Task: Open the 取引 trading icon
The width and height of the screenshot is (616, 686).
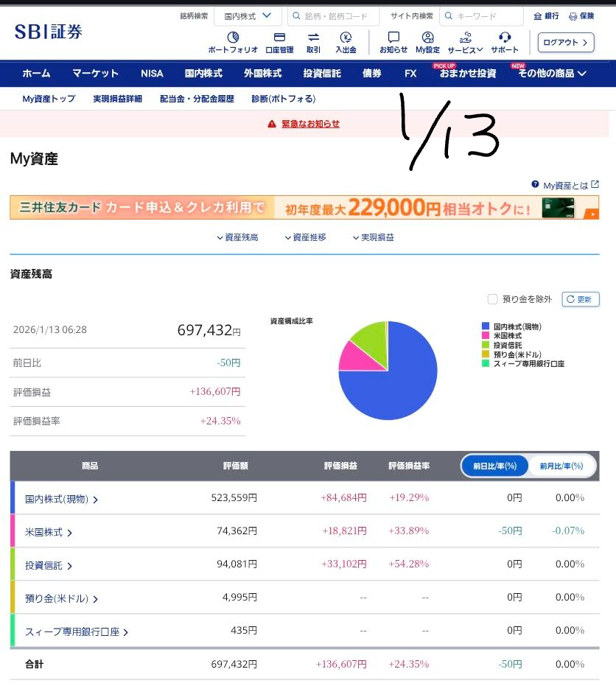Action: 313,38
